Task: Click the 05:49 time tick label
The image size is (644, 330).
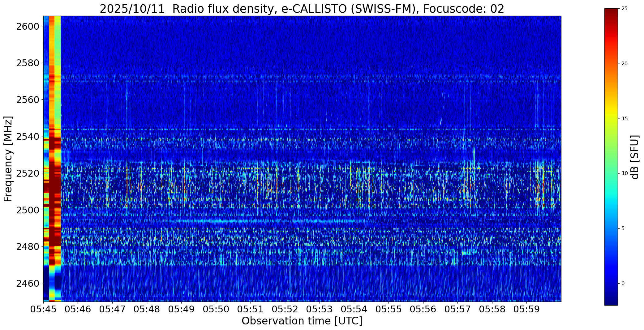Action: point(182,309)
